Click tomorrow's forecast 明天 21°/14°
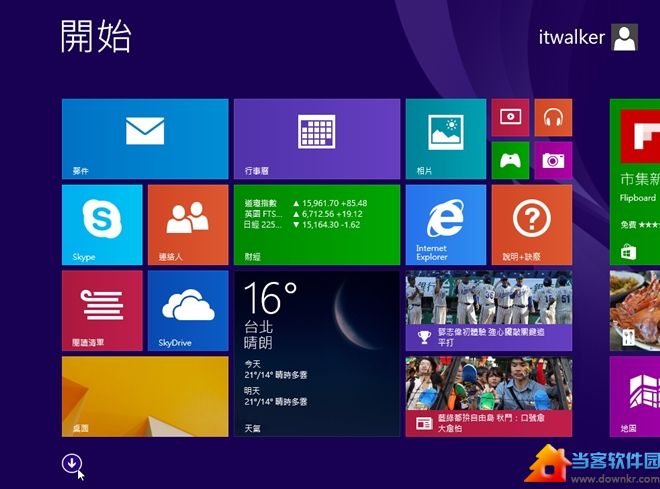This screenshot has height=489, width=660. (x=276, y=396)
